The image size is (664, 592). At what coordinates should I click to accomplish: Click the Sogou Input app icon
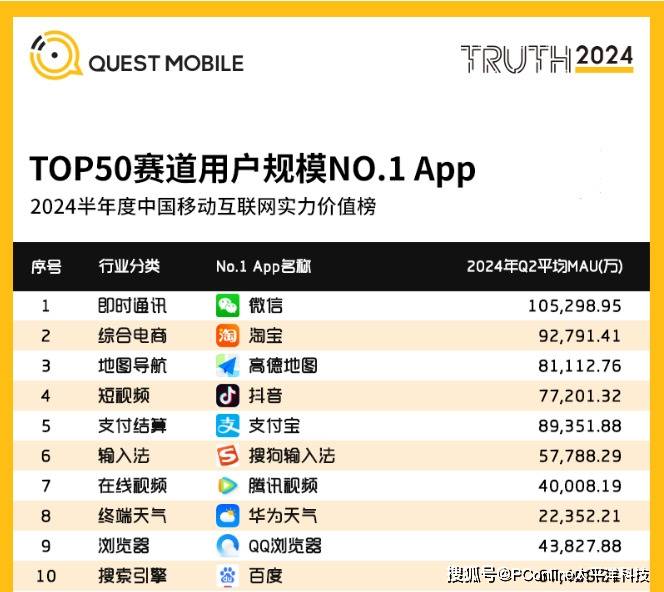[227, 456]
